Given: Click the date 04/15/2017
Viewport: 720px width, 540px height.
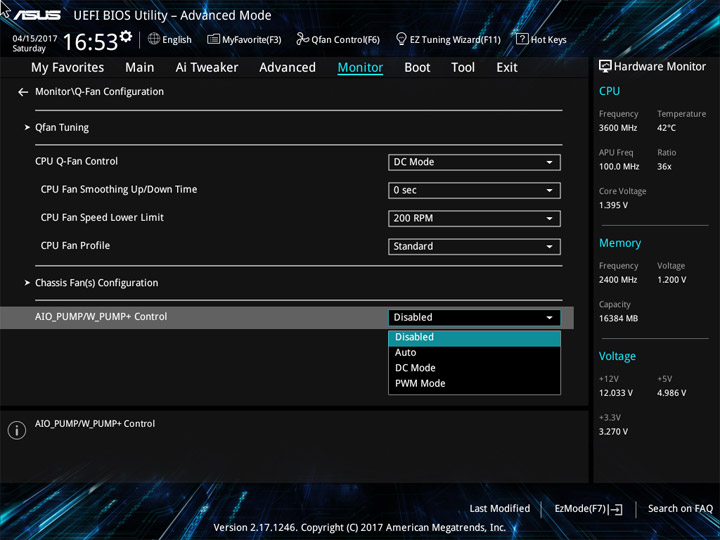Looking at the screenshot, I should pos(35,39).
